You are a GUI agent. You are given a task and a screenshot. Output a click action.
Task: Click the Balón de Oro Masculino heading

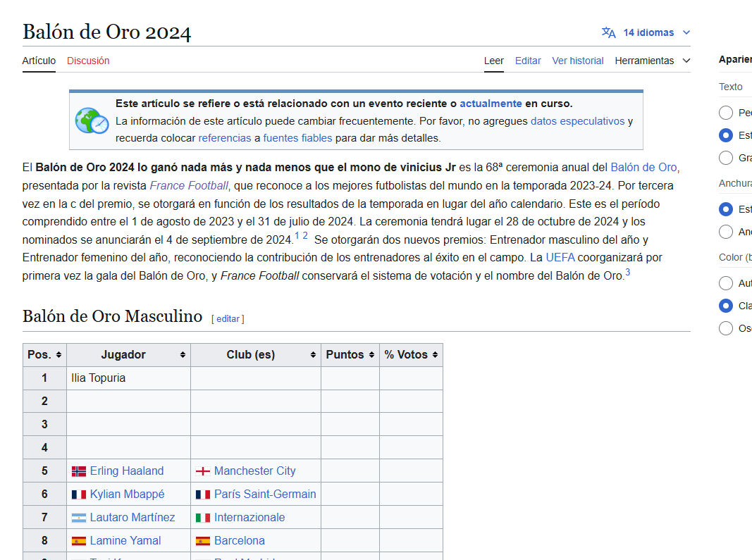click(x=112, y=316)
